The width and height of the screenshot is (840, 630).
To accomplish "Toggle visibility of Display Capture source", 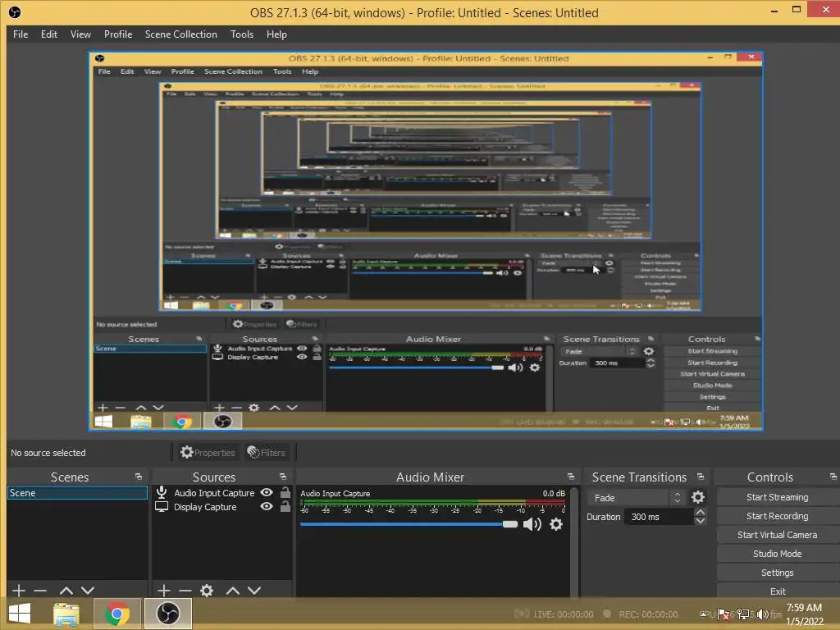I will coord(267,507).
